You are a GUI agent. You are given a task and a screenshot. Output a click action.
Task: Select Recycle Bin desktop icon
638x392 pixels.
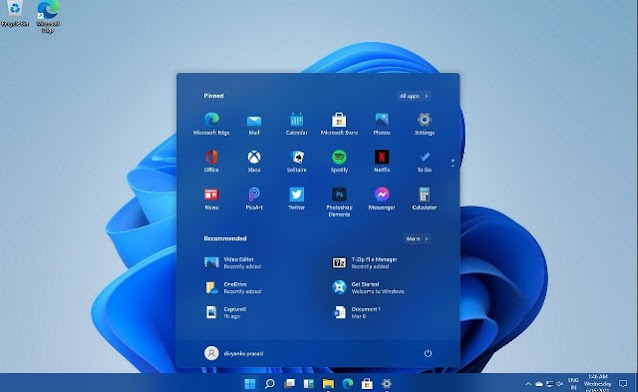pyautogui.click(x=15, y=14)
